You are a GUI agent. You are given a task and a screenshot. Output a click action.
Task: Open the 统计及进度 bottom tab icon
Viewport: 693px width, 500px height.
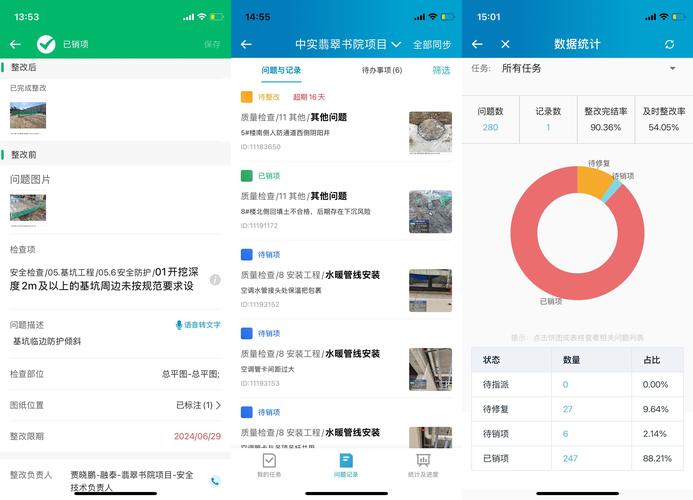tap(423, 460)
